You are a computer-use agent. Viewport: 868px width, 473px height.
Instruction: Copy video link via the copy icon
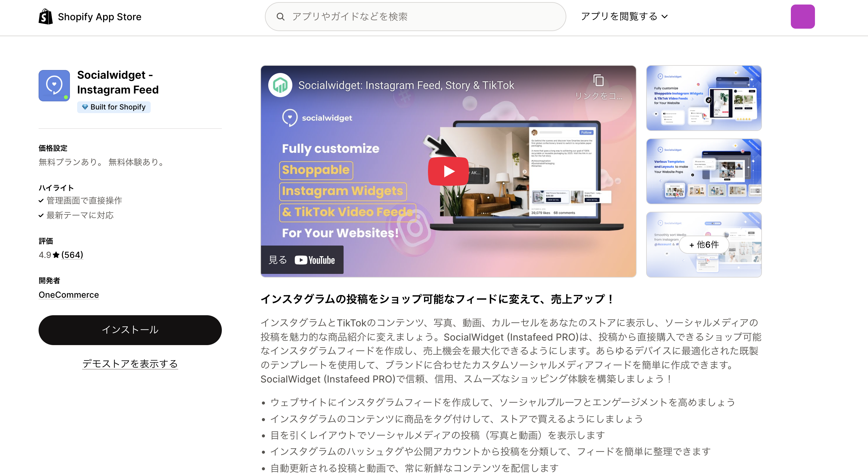click(x=599, y=81)
